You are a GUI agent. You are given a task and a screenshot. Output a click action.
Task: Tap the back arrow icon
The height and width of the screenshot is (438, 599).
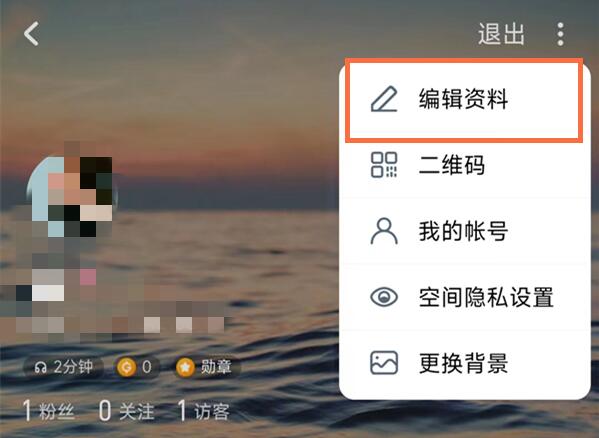click(31, 34)
